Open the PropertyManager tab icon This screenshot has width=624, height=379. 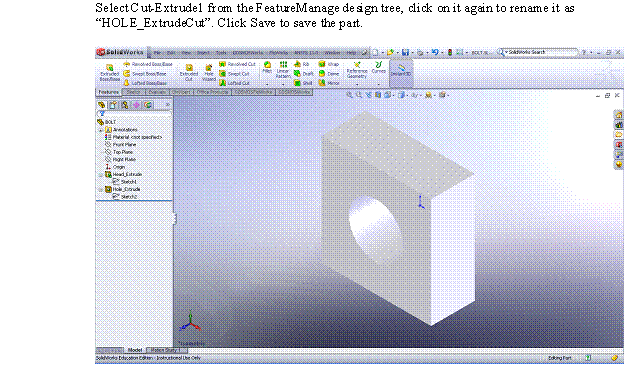click(113, 105)
